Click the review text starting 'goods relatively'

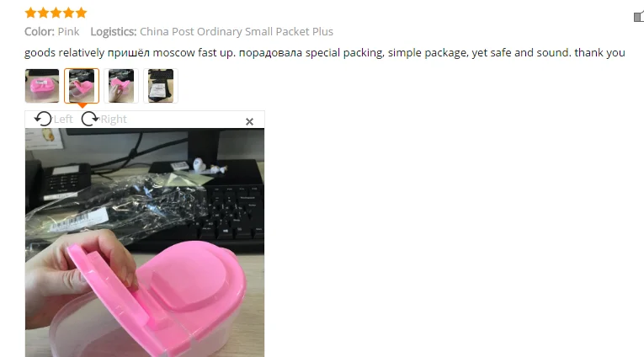tap(324, 52)
